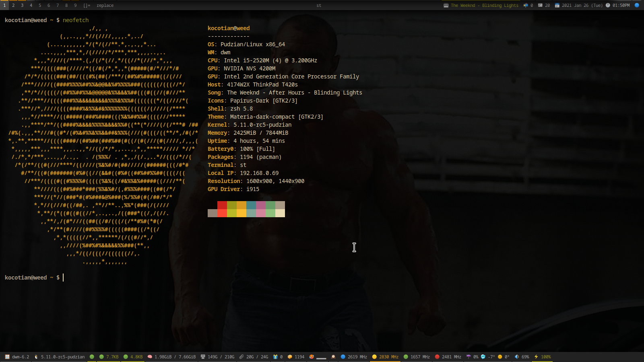The width and height of the screenshot is (644, 362).
Task: Click the calendar icon in top bar
Action: pyautogui.click(x=557, y=5)
